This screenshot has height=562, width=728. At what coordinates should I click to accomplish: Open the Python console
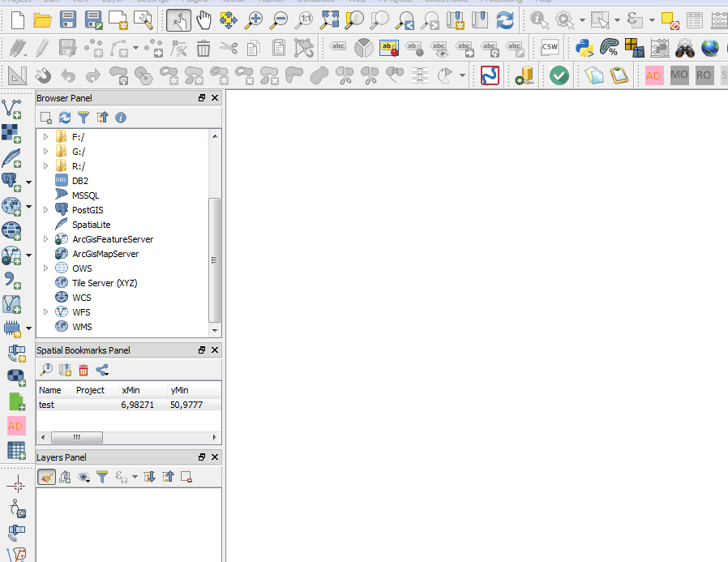point(584,48)
